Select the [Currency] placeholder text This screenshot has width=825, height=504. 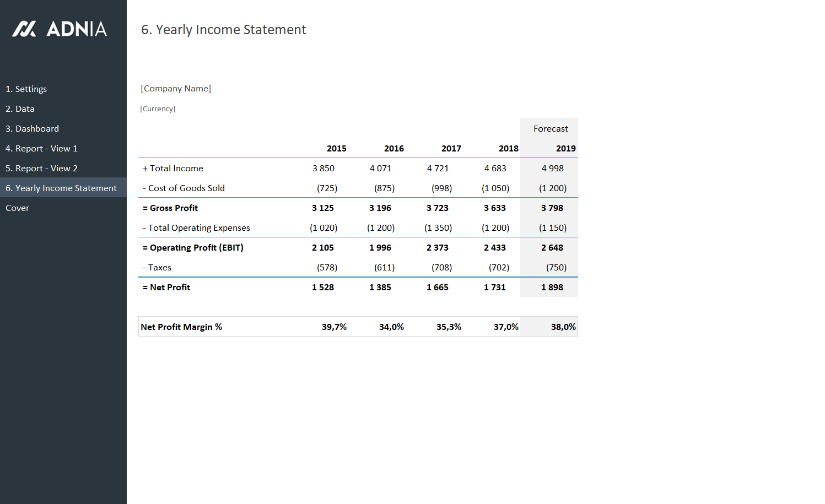(x=158, y=109)
